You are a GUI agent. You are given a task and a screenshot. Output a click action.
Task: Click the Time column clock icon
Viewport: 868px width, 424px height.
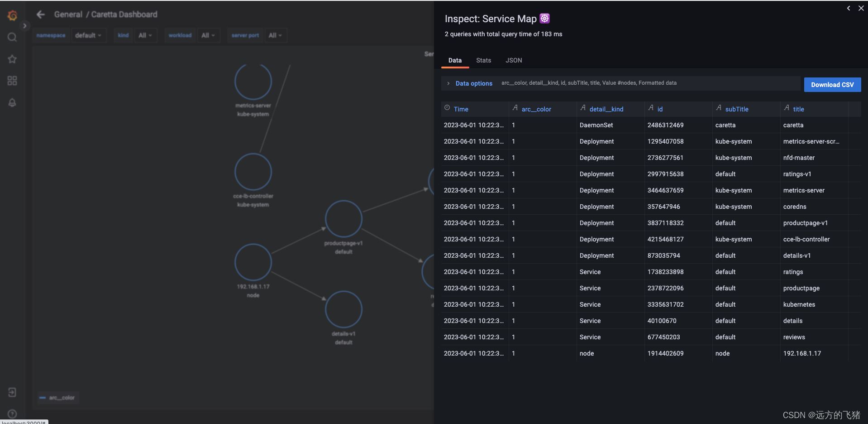[447, 108]
